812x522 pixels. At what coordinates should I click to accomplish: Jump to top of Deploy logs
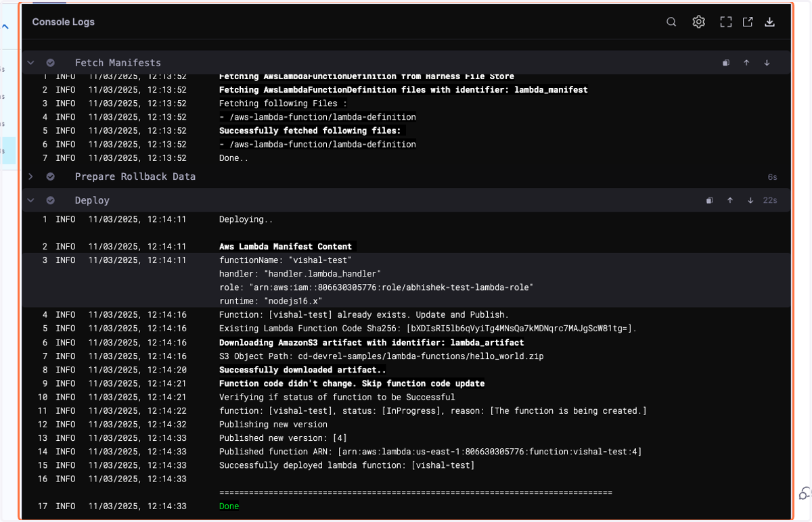tap(730, 200)
